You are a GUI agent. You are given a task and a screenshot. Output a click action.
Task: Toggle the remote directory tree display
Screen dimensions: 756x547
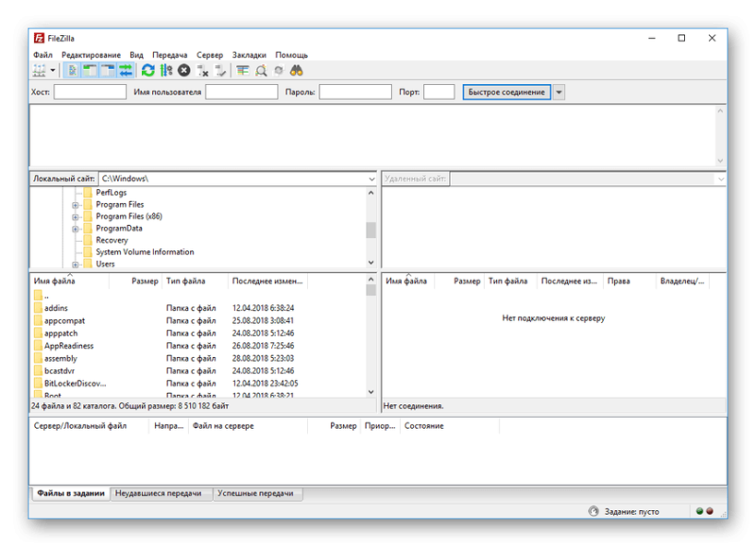(x=108, y=71)
